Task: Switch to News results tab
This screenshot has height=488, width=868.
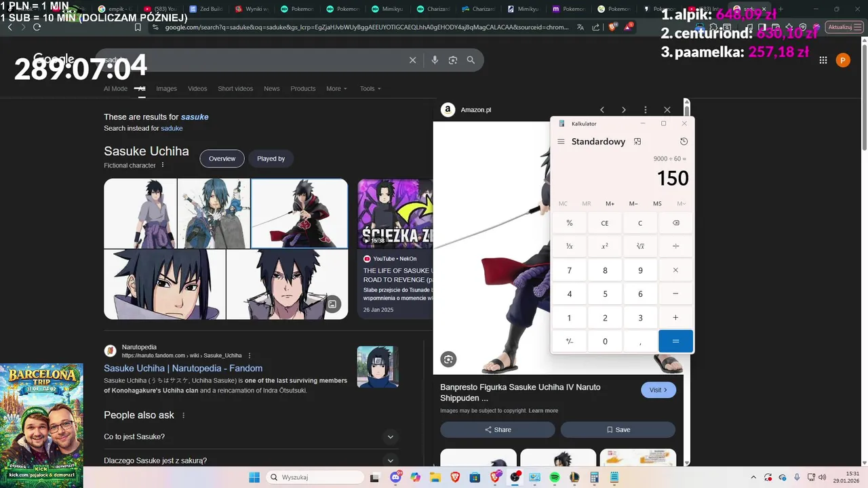Action: 271,89
